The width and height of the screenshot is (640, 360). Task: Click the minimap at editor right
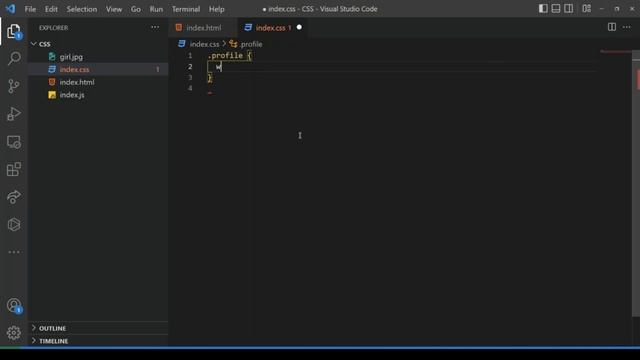coord(615,52)
